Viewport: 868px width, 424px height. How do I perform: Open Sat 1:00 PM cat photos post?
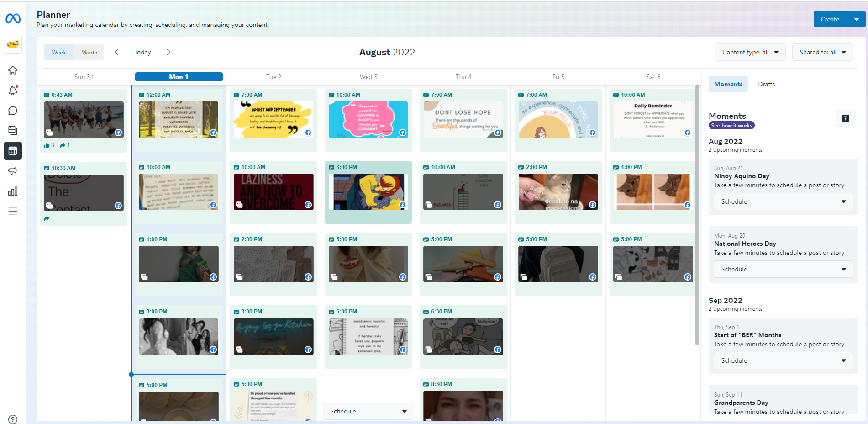pyautogui.click(x=653, y=192)
